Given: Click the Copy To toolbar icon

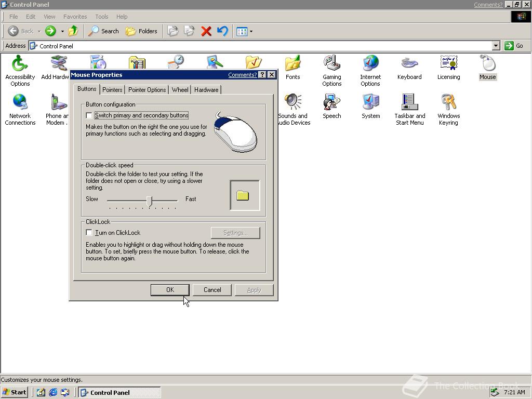Looking at the screenshot, I should [x=189, y=31].
